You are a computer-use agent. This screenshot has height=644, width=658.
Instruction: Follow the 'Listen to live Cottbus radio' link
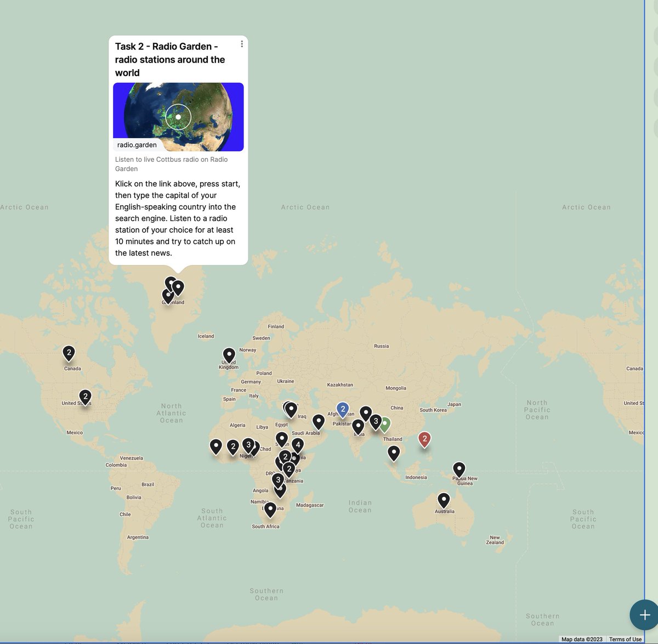(171, 164)
